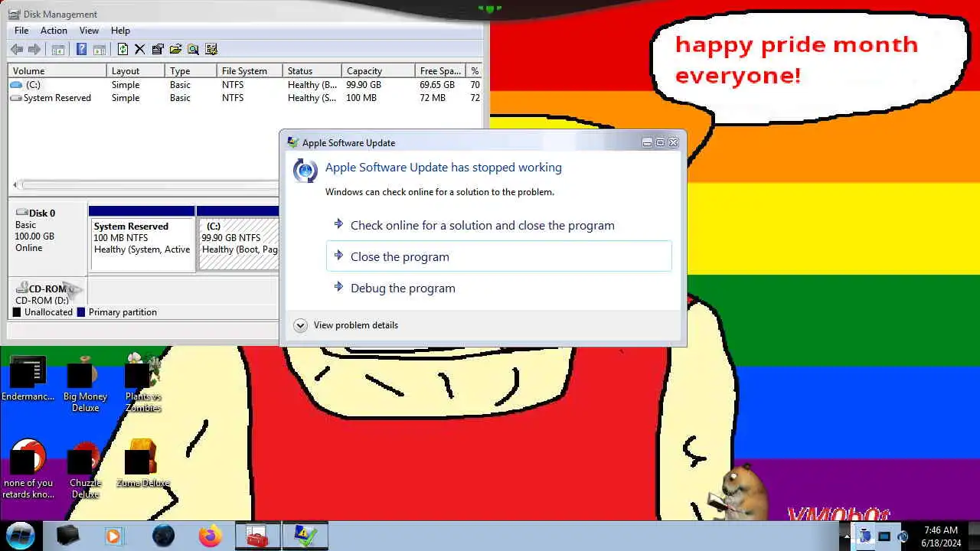Select the Chuzzle Deluxe desktop icon
Screen dimensions: 980x551
[x=84, y=459]
